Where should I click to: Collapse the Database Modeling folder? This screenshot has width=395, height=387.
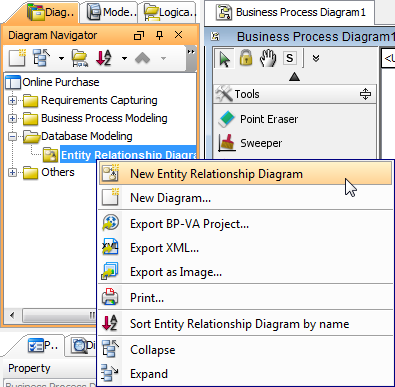[12, 136]
